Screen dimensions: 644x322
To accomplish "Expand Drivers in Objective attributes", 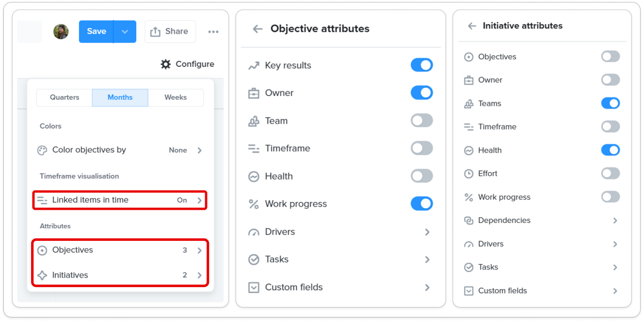I will pyautogui.click(x=427, y=232).
